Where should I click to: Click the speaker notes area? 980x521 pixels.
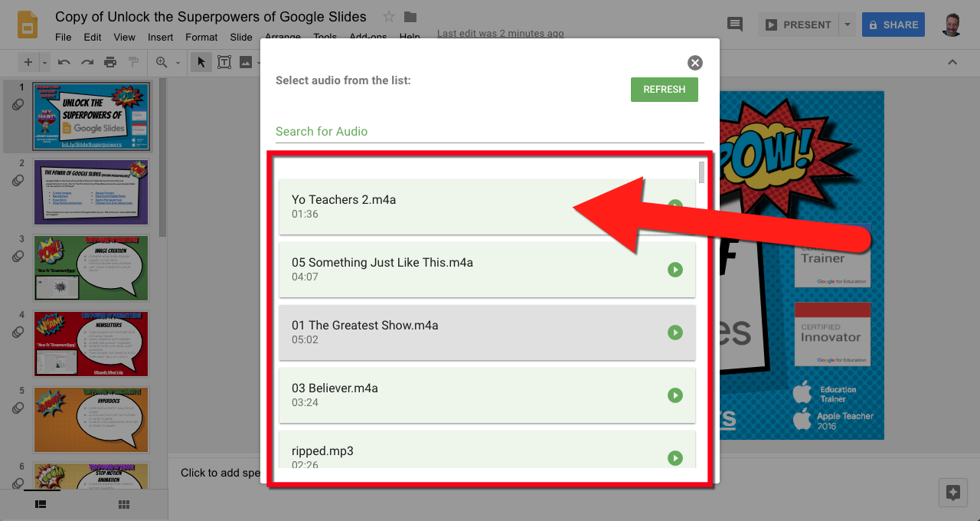[x=220, y=473]
